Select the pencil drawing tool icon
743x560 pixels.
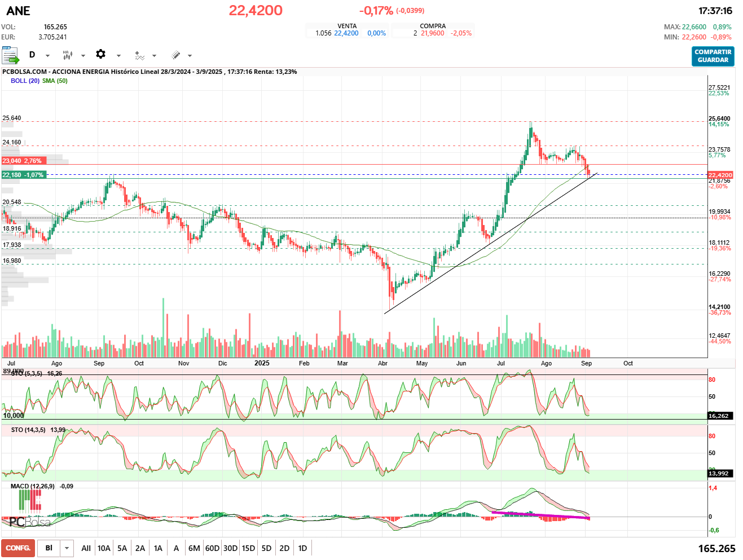(x=176, y=55)
